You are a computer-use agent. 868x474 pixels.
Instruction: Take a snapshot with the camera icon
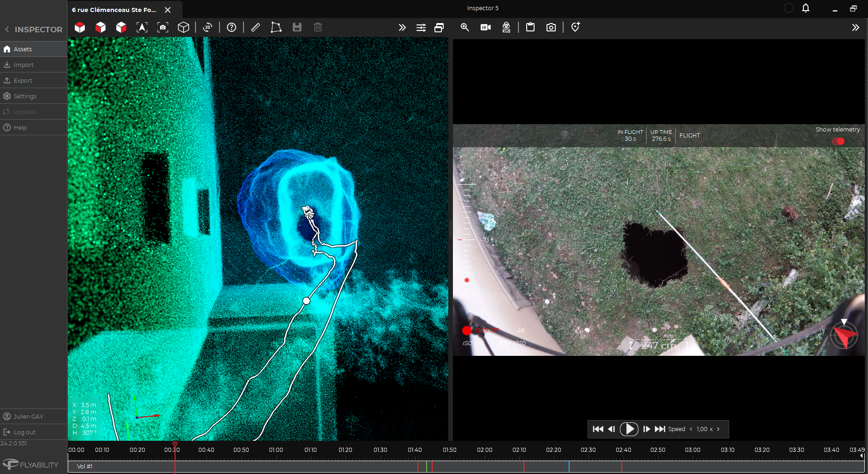click(x=551, y=27)
